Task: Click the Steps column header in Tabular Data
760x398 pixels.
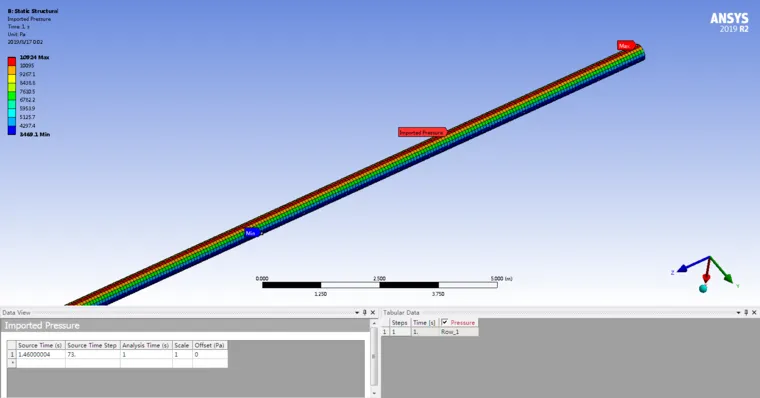Action: 399,322
